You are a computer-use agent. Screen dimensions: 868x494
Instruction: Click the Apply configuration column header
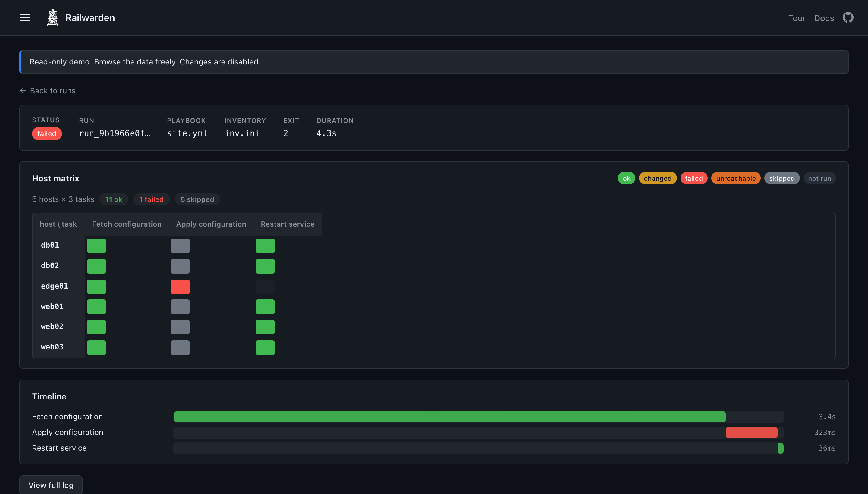(x=211, y=224)
